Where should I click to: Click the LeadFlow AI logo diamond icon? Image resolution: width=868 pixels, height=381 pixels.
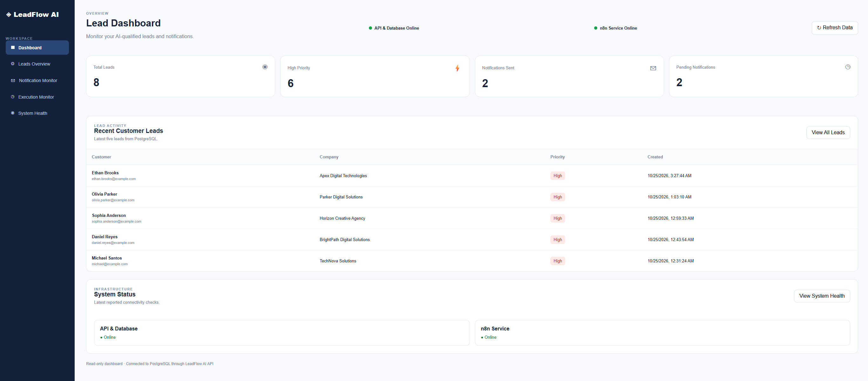pos(9,15)
